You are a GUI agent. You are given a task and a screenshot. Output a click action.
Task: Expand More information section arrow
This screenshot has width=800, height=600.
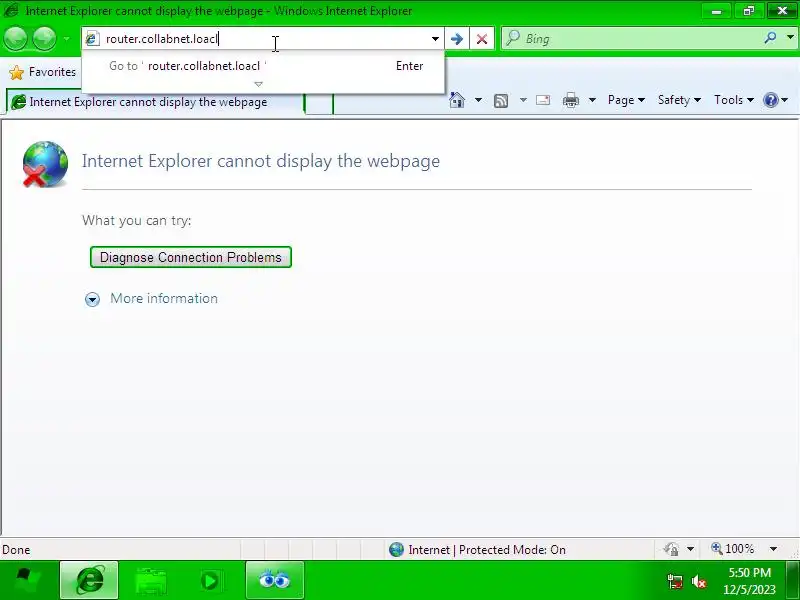pyautogui.click(x=92, y=299)
